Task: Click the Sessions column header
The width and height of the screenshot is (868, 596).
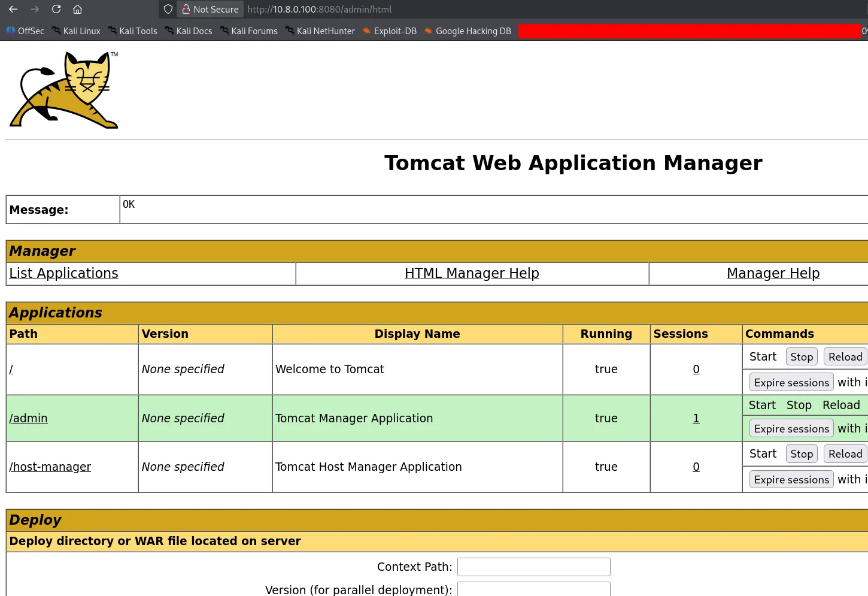Action: (681, 334)
